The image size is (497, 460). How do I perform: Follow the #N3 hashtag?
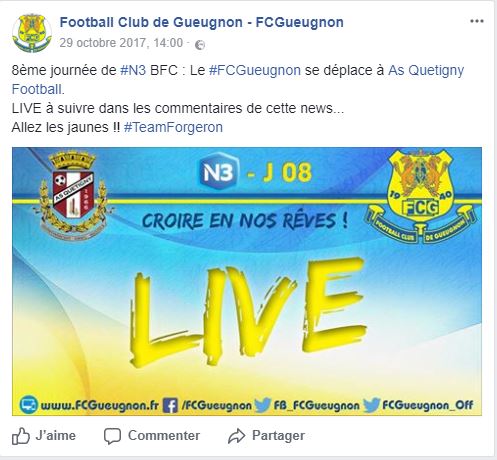tap(133, 70)
